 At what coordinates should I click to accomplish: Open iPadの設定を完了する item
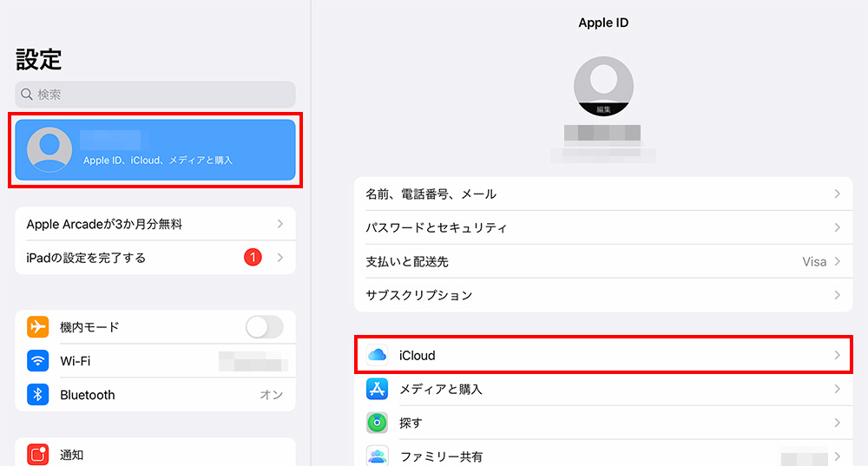[x=155, y=258]
